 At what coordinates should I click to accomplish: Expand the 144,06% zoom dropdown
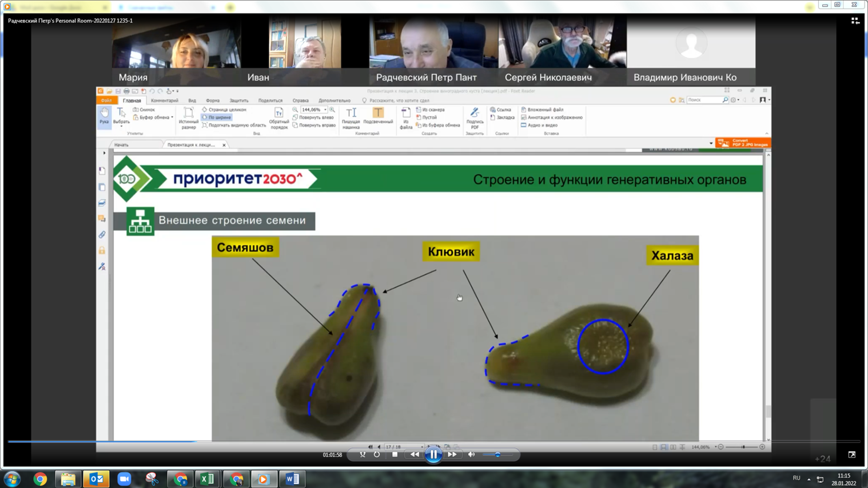(325, 109)
